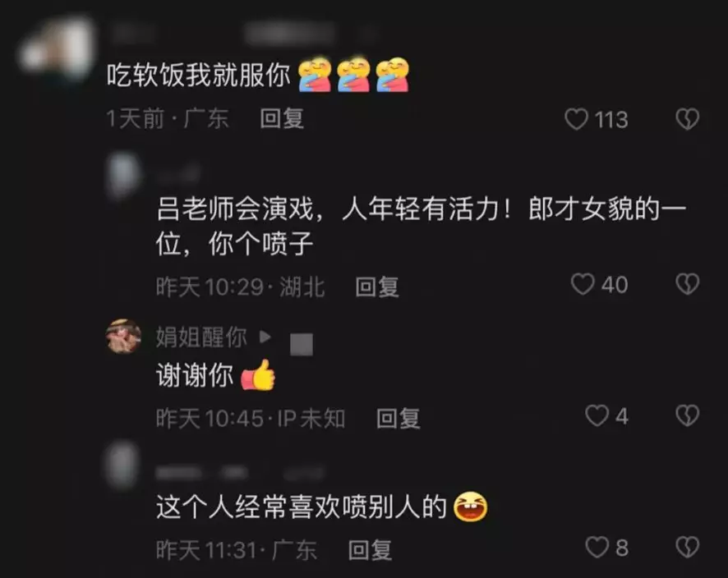Open the 娟姐醒你 user profile name

click(x=201, y=337)
